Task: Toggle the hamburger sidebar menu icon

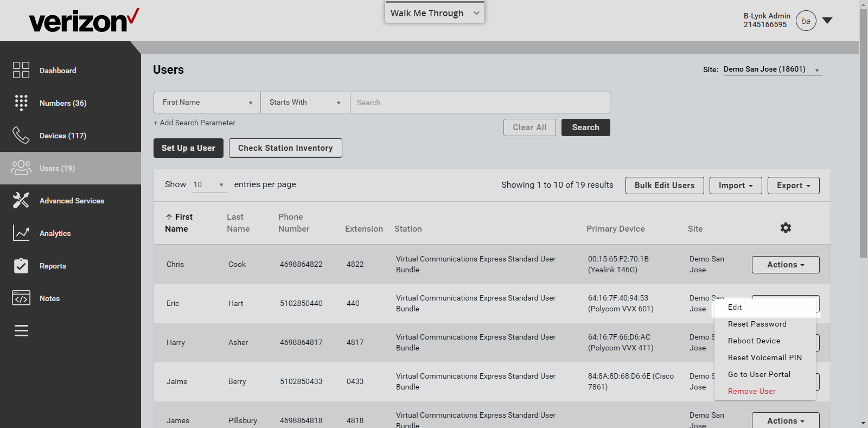Action: 21,330
